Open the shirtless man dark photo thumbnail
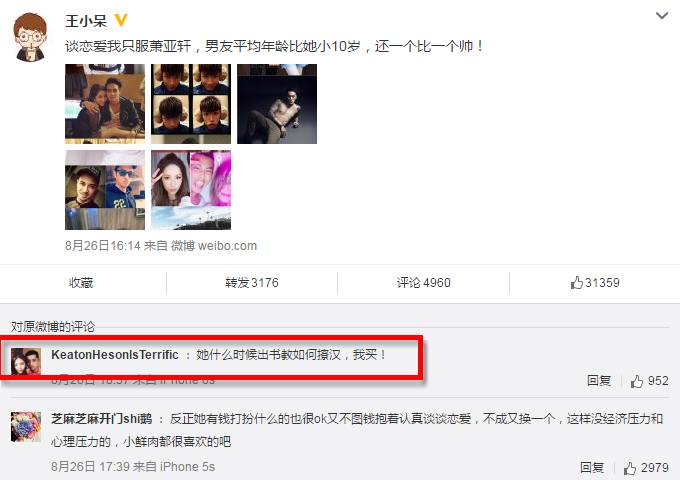 [x=277, y=104]
